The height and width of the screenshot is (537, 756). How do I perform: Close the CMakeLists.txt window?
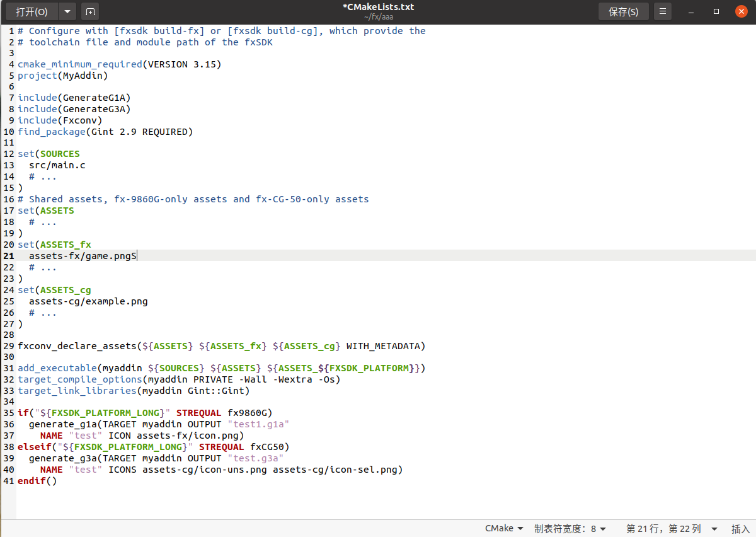pos(742,11)
